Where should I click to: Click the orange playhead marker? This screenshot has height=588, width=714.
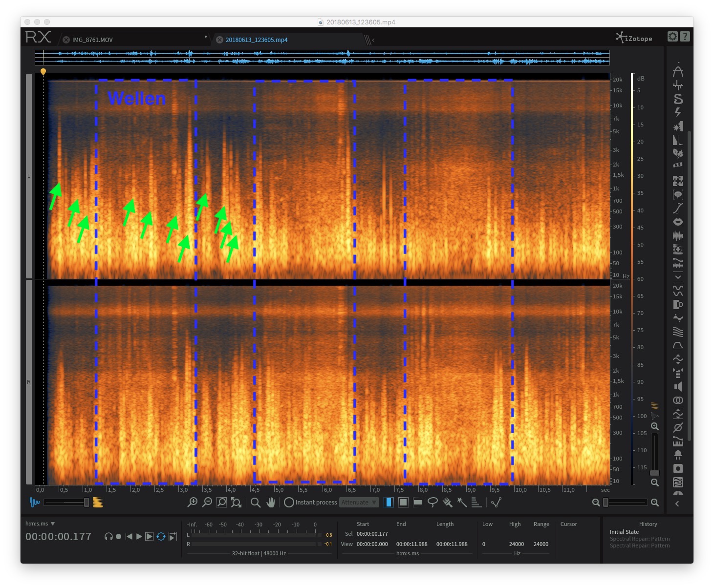43,72
